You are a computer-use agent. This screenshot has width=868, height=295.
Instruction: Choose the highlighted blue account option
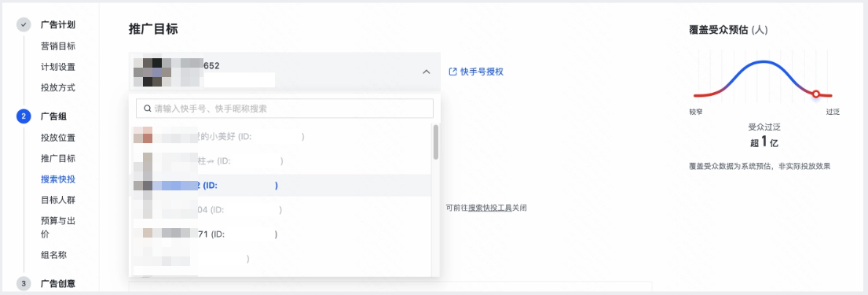(280, 185)
